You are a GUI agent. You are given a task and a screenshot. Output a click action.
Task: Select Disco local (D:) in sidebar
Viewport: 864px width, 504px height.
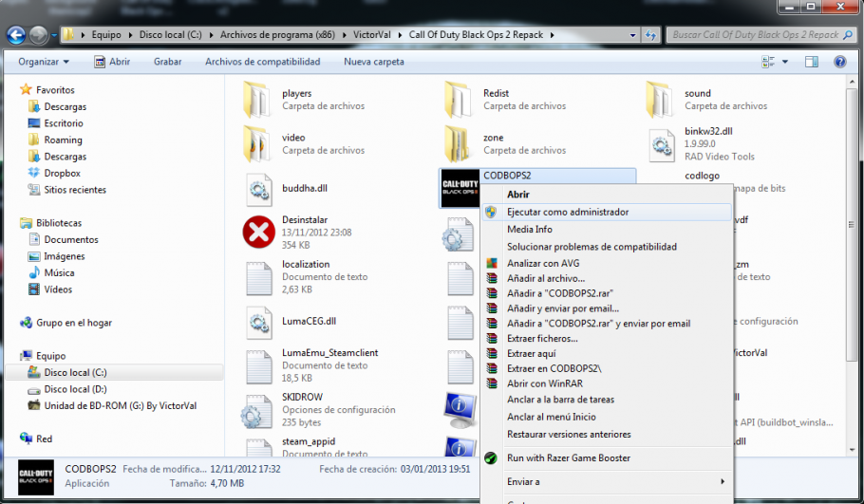tap(75, 389)
